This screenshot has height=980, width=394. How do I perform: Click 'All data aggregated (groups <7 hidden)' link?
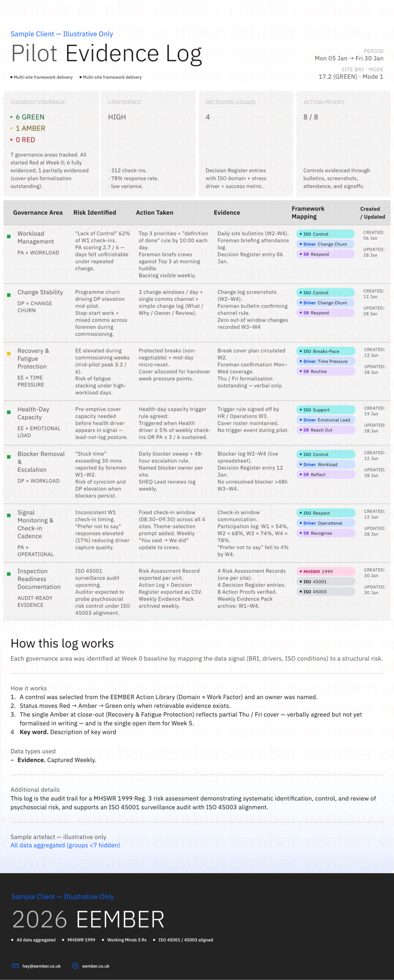coord(65,845)
